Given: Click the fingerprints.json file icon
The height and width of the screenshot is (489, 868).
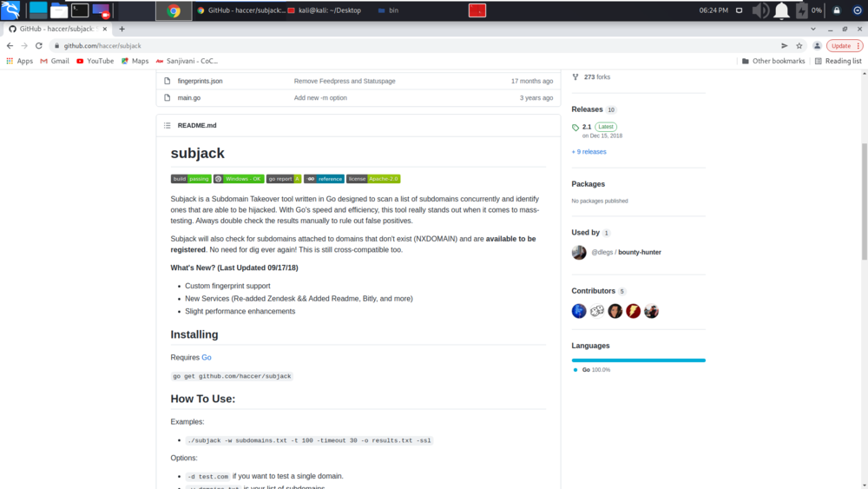Looking at the screenshot, I should [x=168, y=81].
